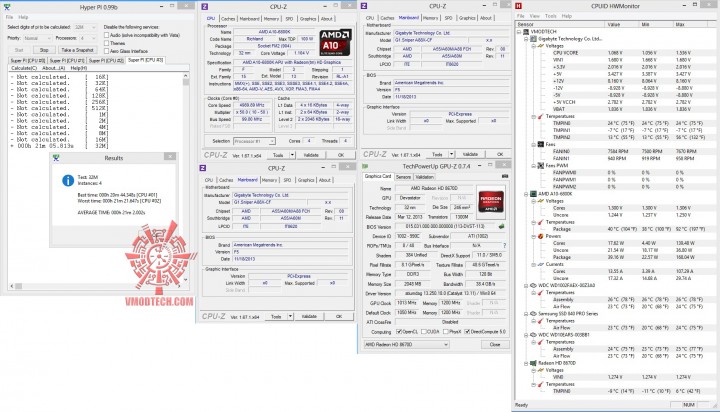Click the GPU-Z camera screenshot icon
The height and width of the screenshot is (412, 720).
(505, 176)
